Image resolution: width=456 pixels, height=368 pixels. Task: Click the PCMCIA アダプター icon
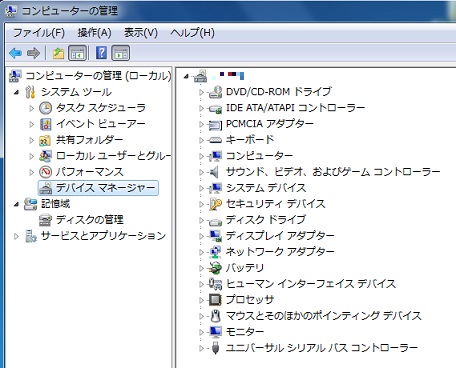[215, 125]
